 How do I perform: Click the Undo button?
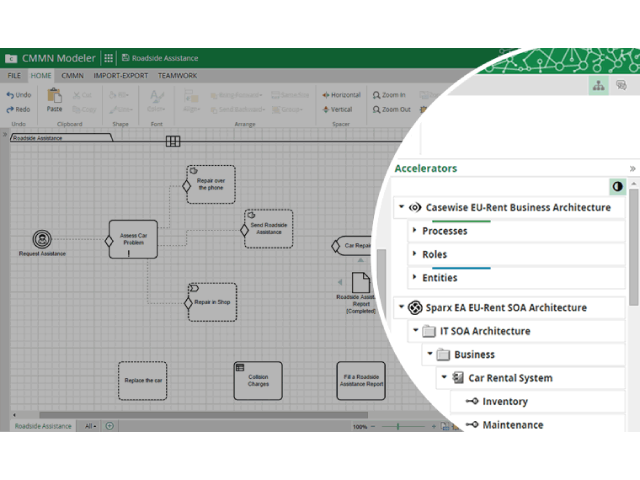(19, 95)
